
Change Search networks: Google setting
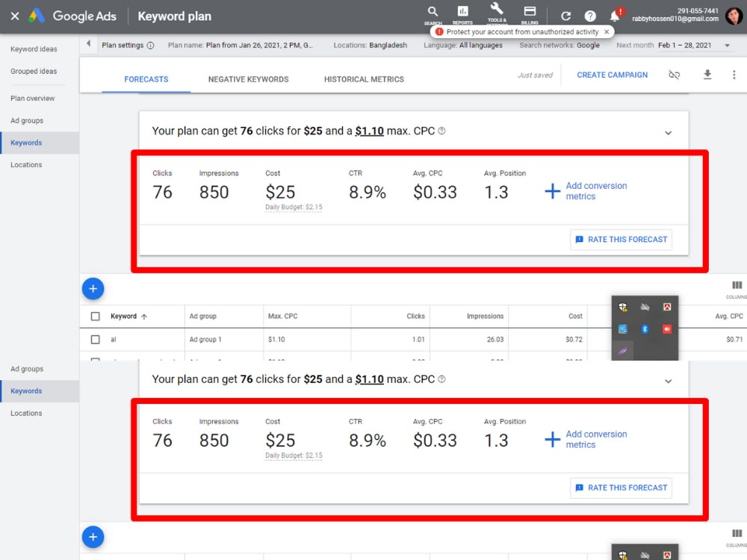(560, 46)
